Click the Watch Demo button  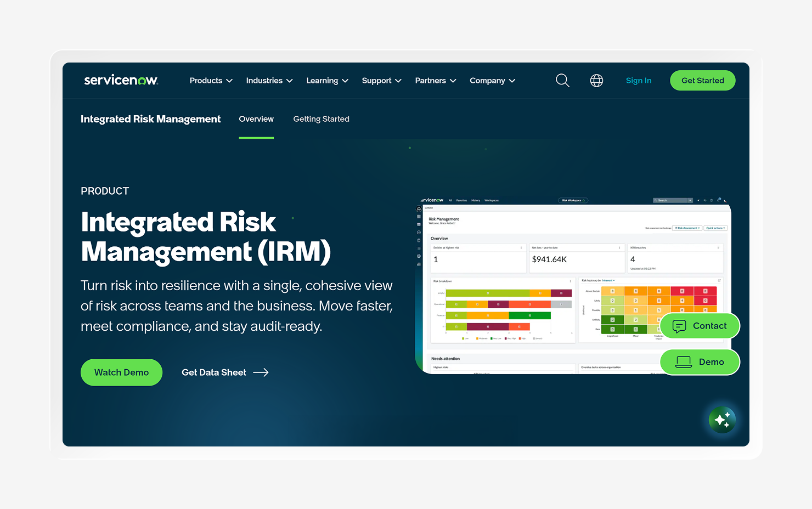(x=121, y=372)
